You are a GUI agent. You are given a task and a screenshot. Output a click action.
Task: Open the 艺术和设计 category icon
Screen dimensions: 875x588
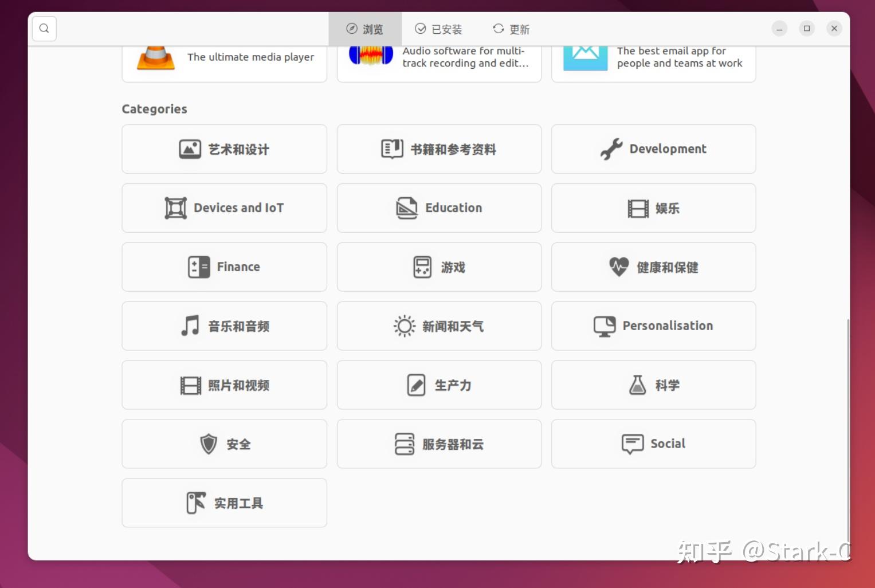(x=190, y=148)
